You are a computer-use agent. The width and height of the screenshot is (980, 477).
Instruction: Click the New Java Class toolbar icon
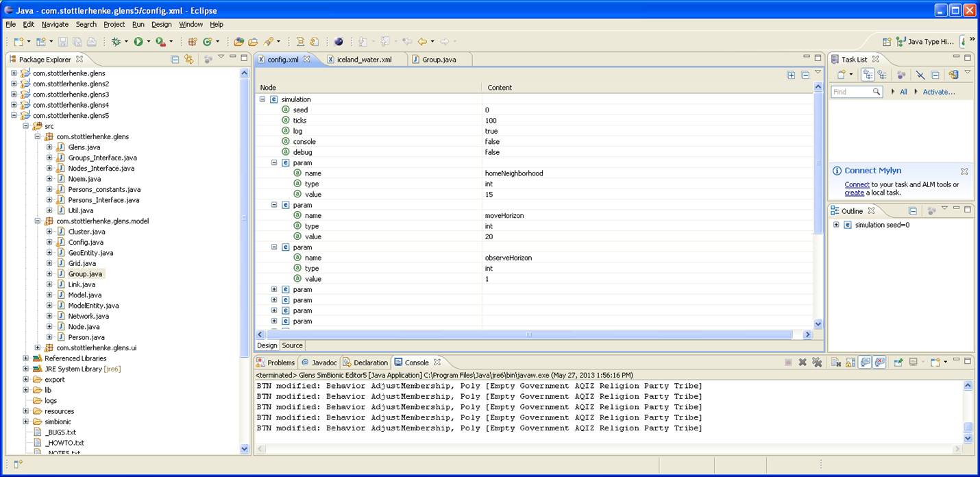point(207,42)
